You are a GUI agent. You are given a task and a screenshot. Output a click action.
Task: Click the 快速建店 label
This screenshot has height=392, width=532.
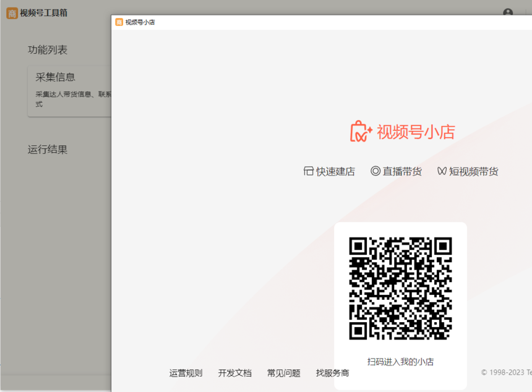point(335,171)
